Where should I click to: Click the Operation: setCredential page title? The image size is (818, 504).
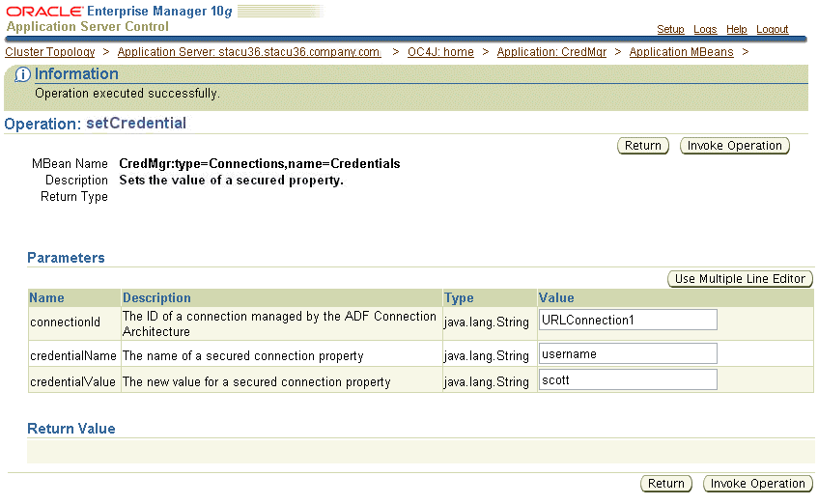95,124
